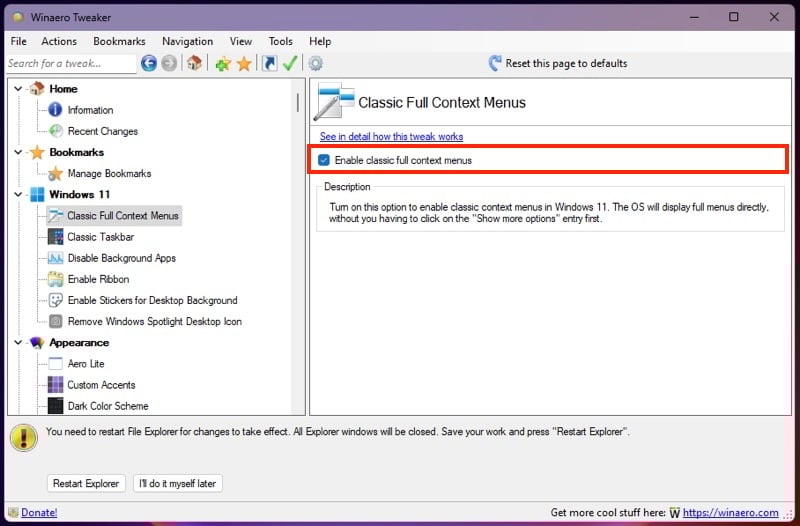Collapse the Appearance tree node
This screenshot has height=526, width=800.
pos(18,342)
